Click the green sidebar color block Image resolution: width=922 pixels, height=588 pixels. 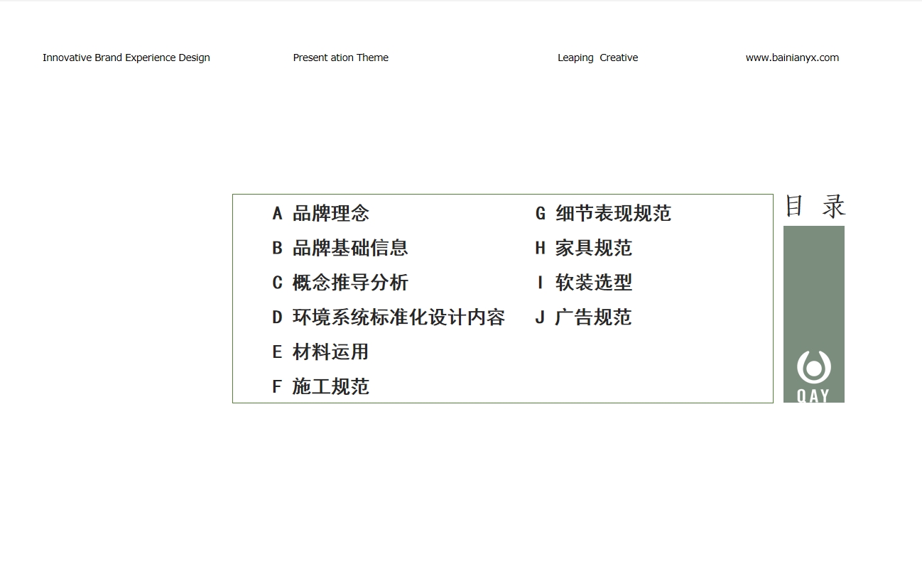tap(813, 284)
